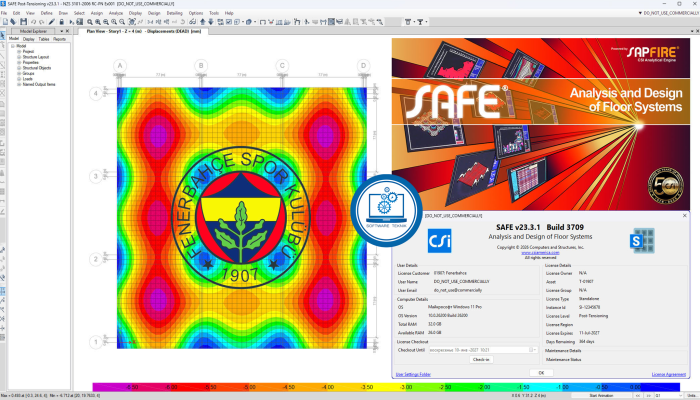This screenshot has height=400, width=700.
Task: Open the CSI website link under copyright
Action: tap(540, 253)
